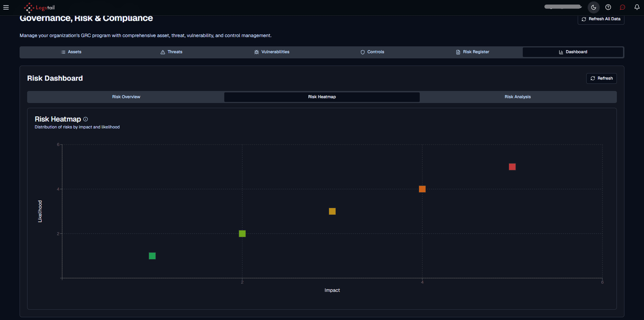Click the Logstail logo
Viewport: 644px width, 320px height.
point(39,8)
